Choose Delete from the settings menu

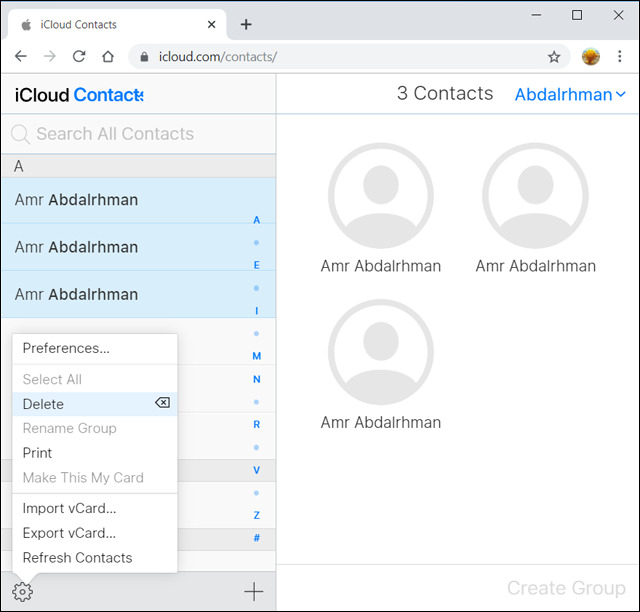44,404
